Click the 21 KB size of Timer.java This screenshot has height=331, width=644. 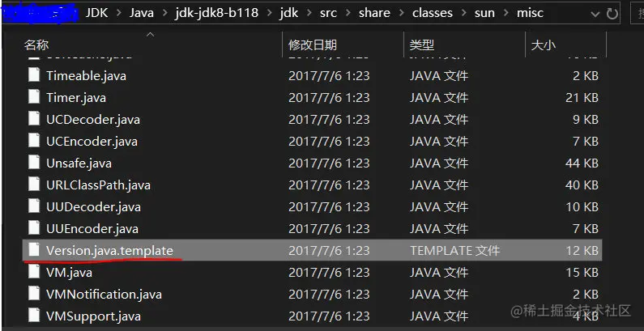(582, 98)
